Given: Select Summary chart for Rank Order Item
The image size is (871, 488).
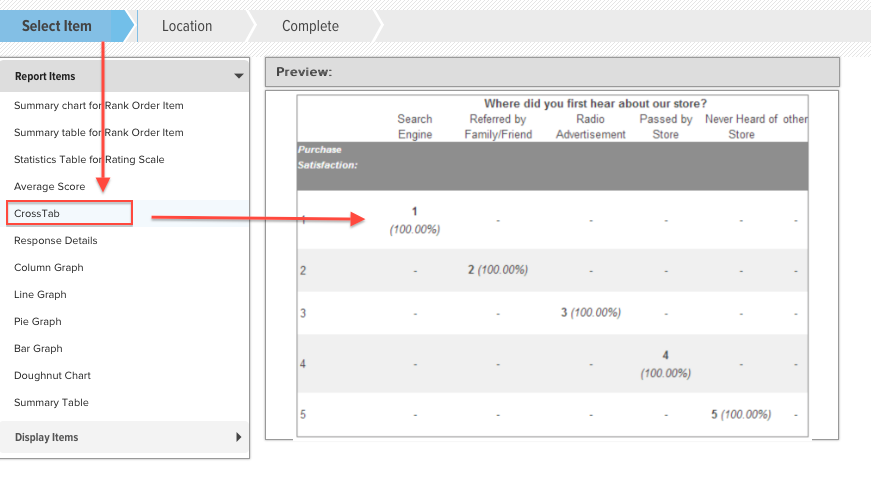Looking at the screenshot, I should click(x=98, y=105).
